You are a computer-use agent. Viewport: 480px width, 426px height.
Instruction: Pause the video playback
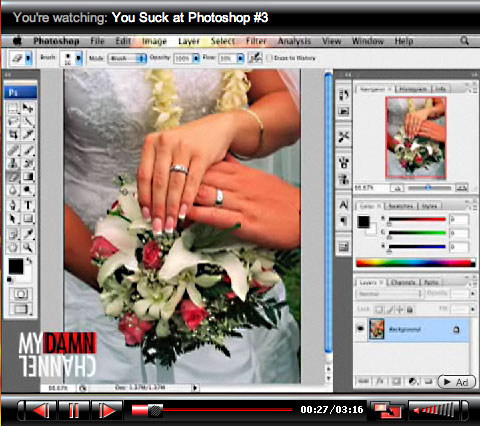pos(74,410)
